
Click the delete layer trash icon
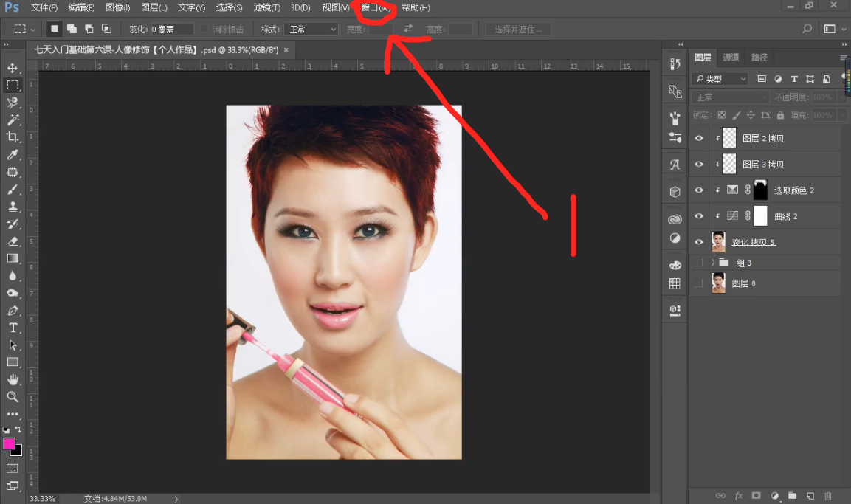click(827, 496)
